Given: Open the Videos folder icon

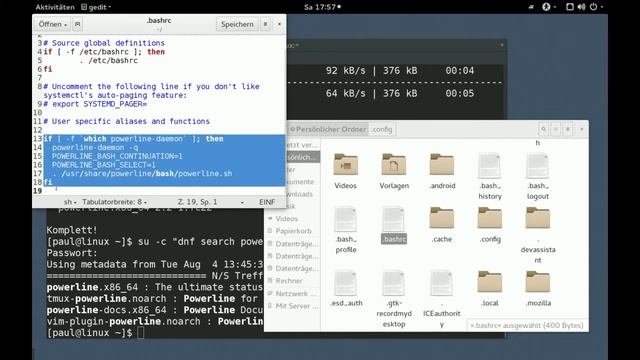Looking at the screenshot, I should click(345, 164).
